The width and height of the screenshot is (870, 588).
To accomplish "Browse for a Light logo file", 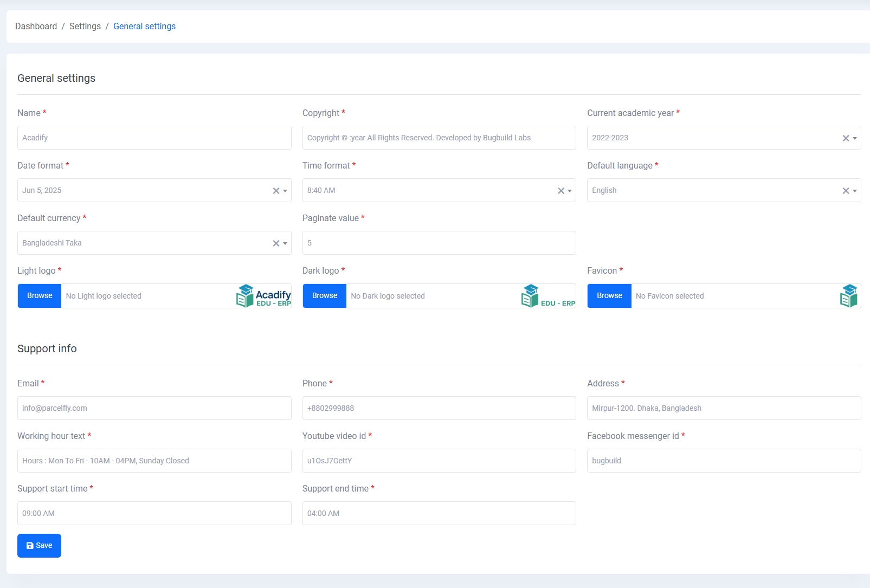I will tap(39, 296).
